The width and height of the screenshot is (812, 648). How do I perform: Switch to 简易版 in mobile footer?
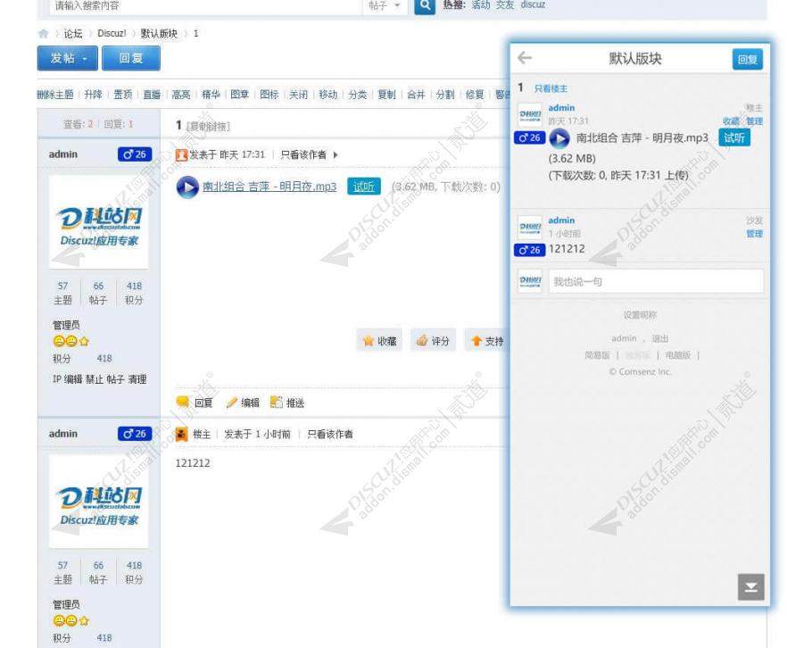(597, 355)
